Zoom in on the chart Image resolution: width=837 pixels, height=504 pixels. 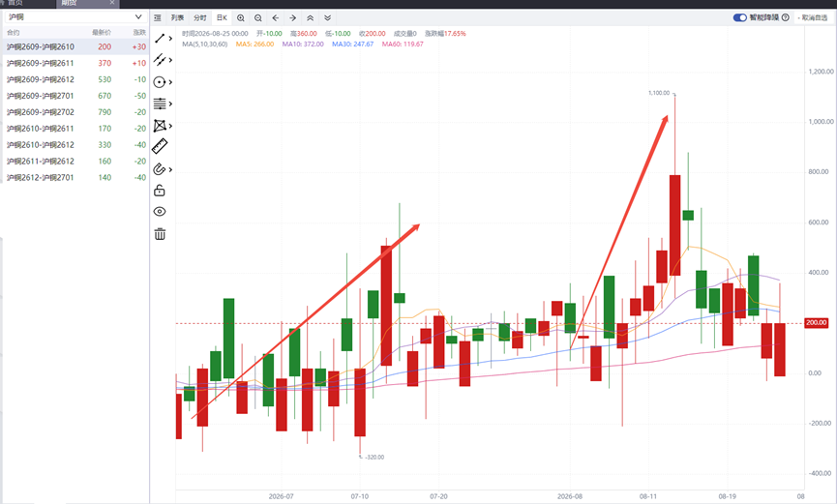point(241,18)
